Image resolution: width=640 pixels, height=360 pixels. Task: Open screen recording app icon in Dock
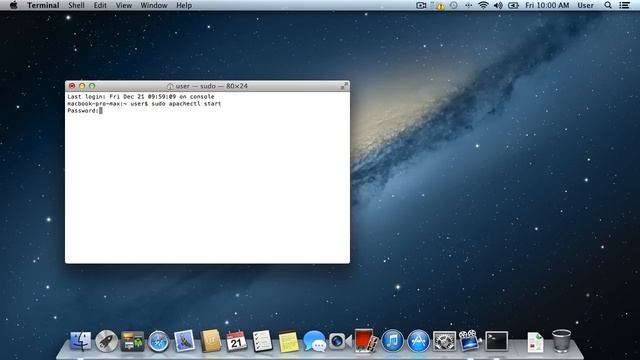tap(470, 340)
